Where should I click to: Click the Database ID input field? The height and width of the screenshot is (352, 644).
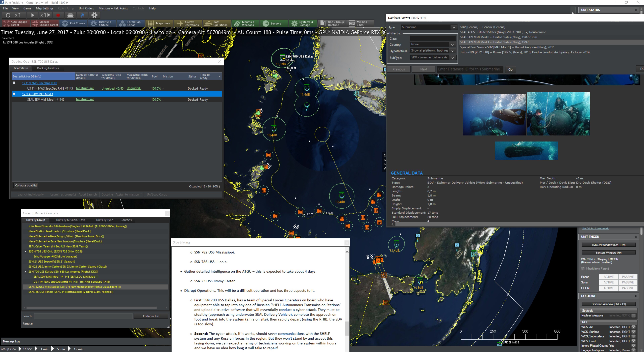coord(470,69)
